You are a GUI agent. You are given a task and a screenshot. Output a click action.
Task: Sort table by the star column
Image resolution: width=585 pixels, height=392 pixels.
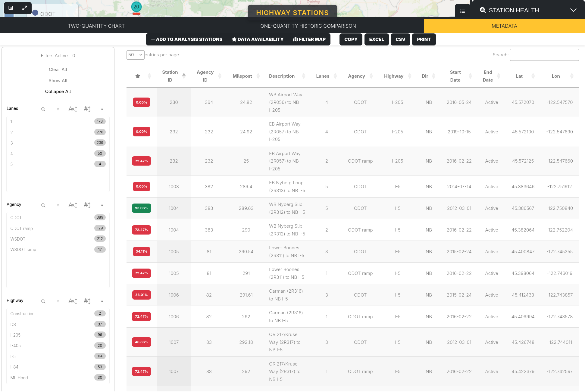point(142,76)
